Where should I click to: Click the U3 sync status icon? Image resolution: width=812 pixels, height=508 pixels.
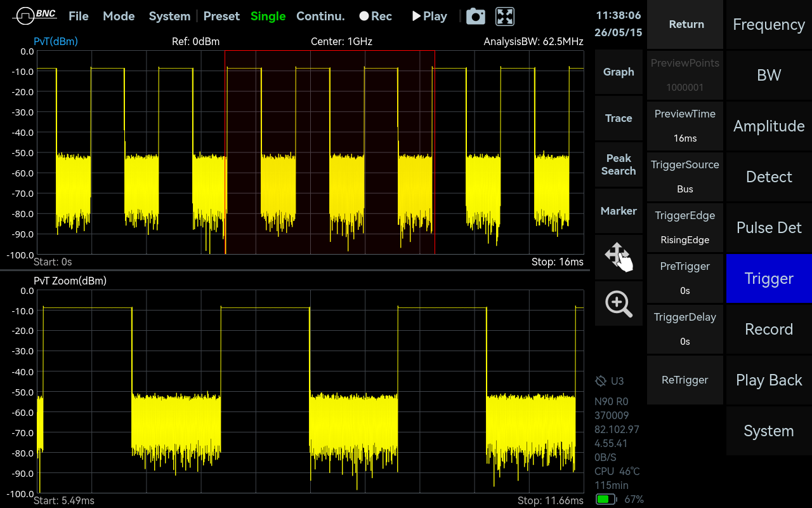coord(601,381)
